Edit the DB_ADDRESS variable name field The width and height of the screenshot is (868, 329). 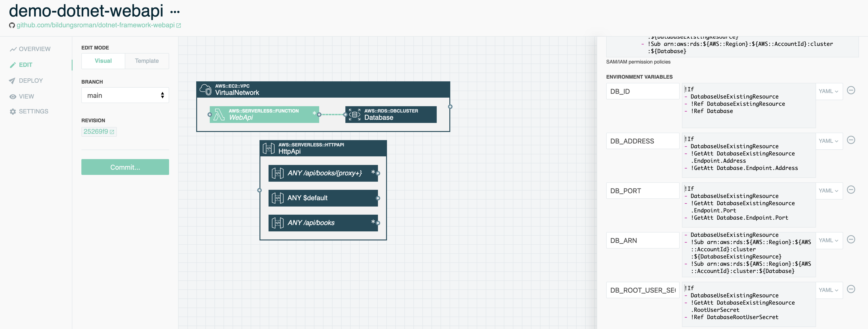(643, 141)
